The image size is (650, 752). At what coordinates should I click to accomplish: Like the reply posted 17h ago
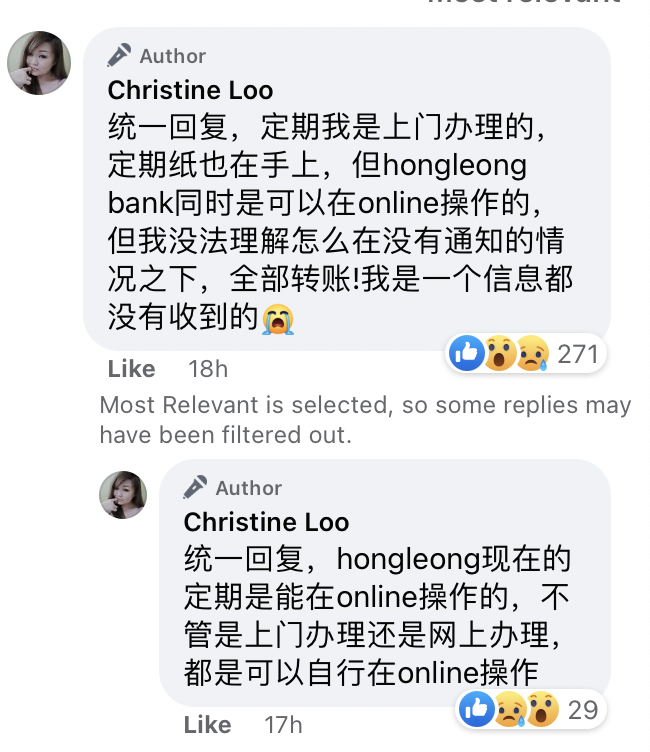click(207, 724)
